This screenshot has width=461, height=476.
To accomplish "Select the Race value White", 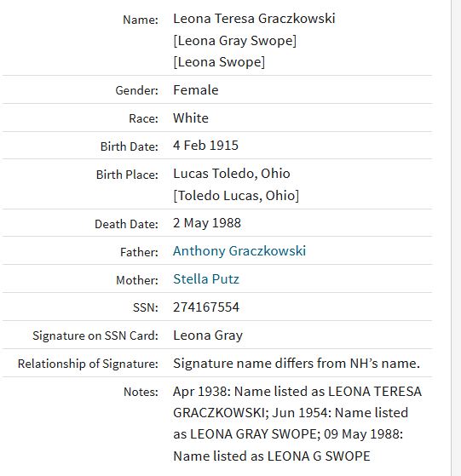I will coord(191,118).
